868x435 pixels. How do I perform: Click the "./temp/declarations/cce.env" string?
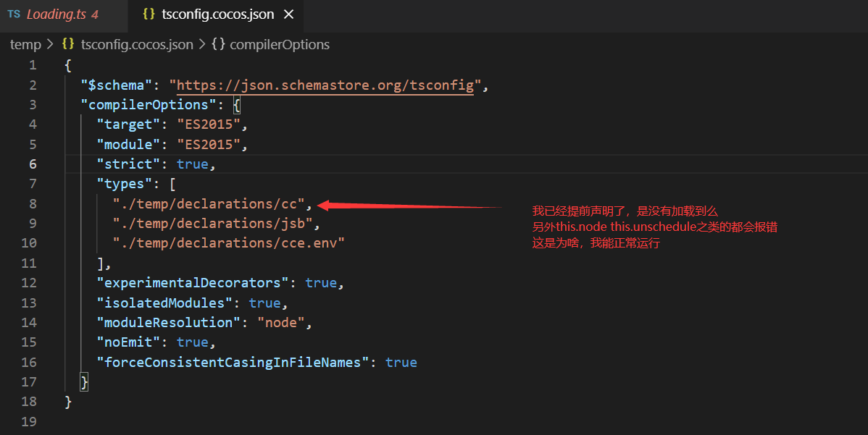point(228,243)
